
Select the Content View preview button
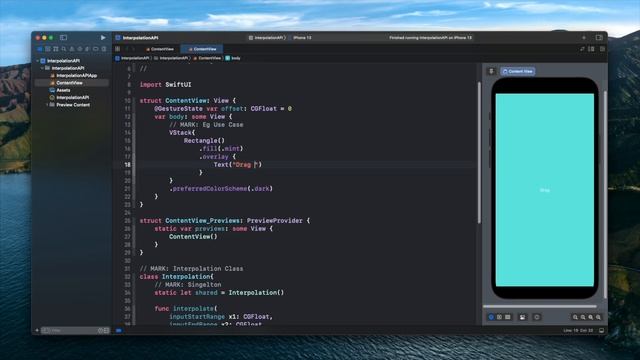tap(518, 71)
